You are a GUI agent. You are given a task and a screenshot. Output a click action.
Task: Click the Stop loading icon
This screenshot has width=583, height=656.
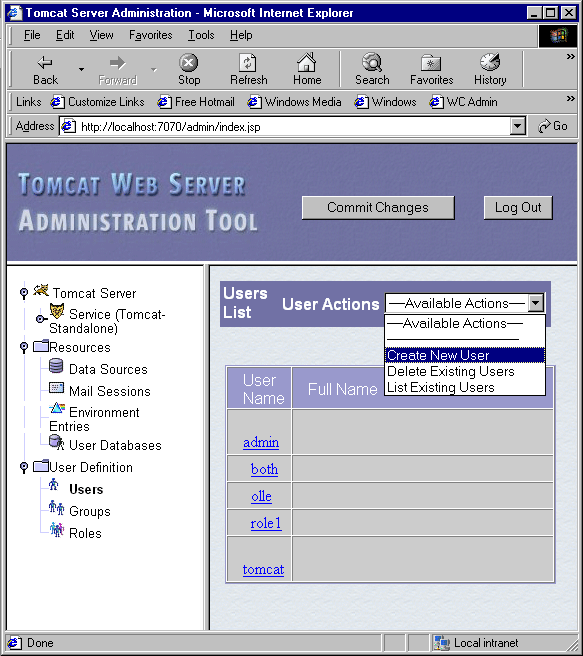(x=189, y=63)
